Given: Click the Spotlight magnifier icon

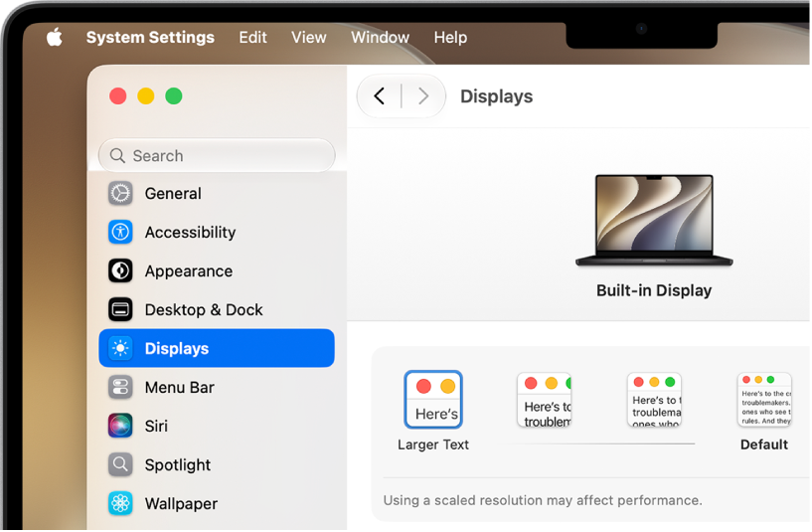Looking at the screenshot, I should point(120,464).
